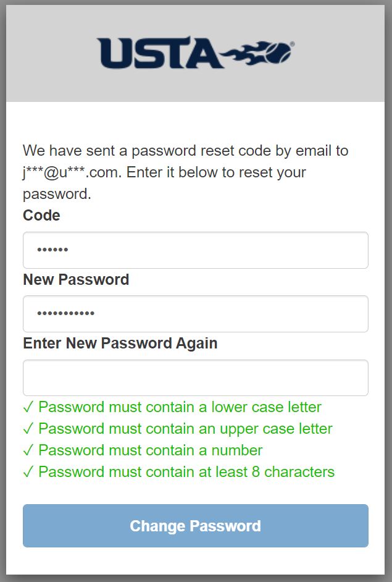
Task: Click the New Password label
Action: (76, 279)
